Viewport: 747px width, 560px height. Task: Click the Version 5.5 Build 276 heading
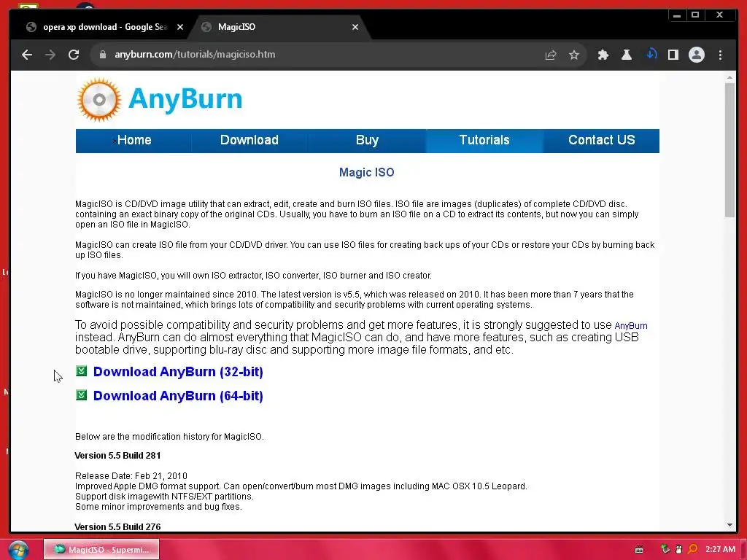coord(117,526)
